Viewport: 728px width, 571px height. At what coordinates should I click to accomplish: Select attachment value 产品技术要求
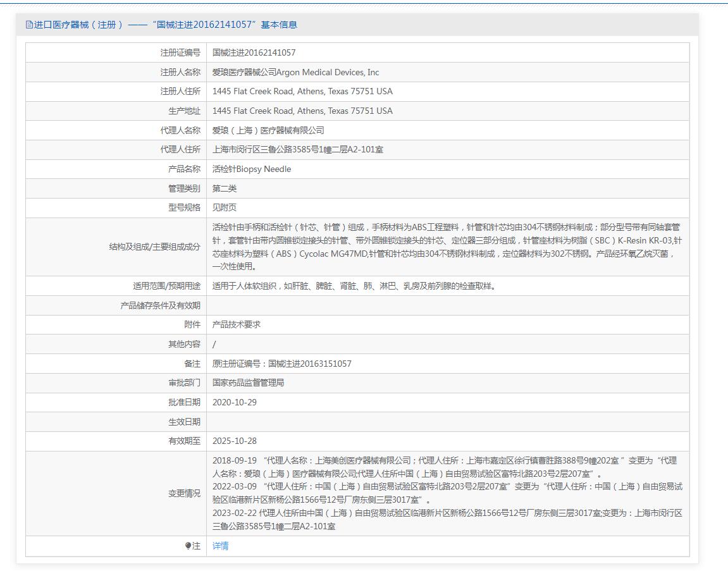pyautogui.click(x=237, y=324)
